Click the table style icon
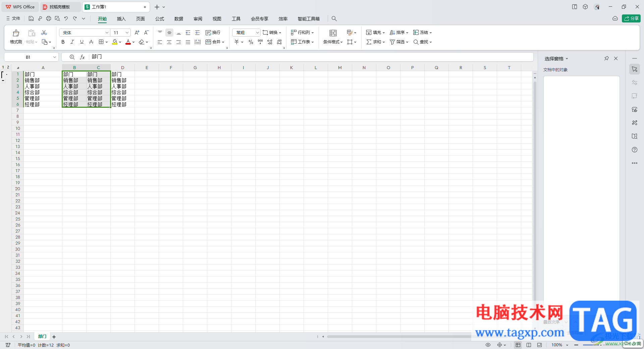The height and width of the screenshot is (349, 644). pyautogui.click(x=350, y=33)
